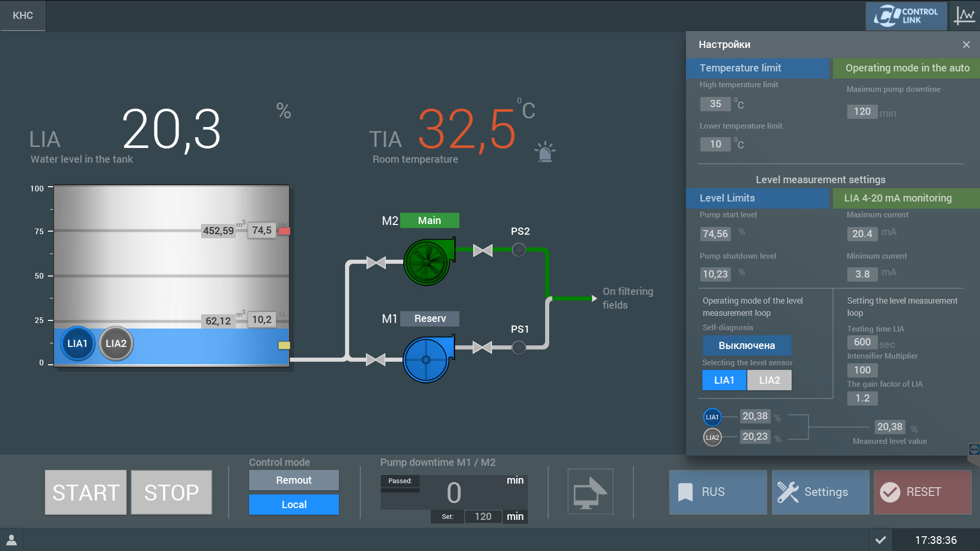Image resolution: width=980 pixels, height=551 pixels.
Task: Click the valve before pump M2
Action: 376,263
